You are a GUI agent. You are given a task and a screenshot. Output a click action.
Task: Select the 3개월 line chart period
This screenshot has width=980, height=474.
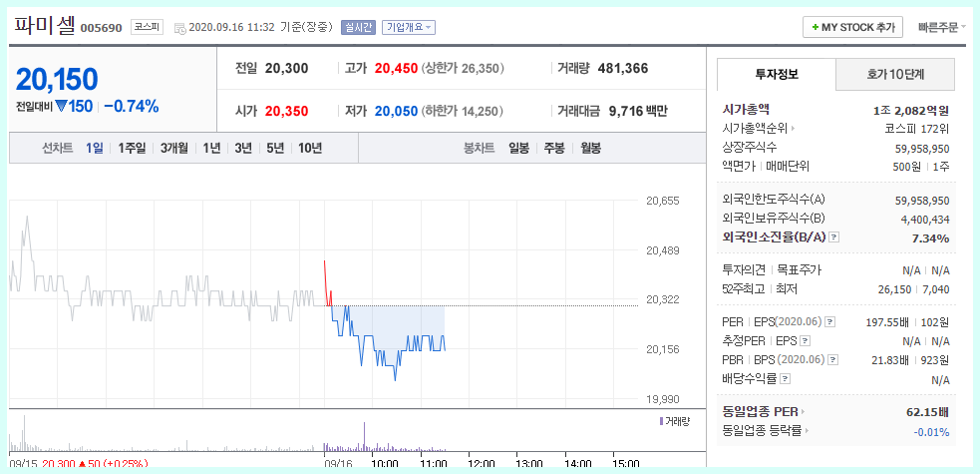(173, 149)
